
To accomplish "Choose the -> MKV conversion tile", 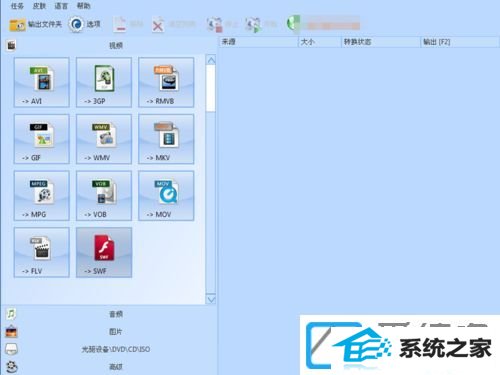I will [x=166, y=139].
